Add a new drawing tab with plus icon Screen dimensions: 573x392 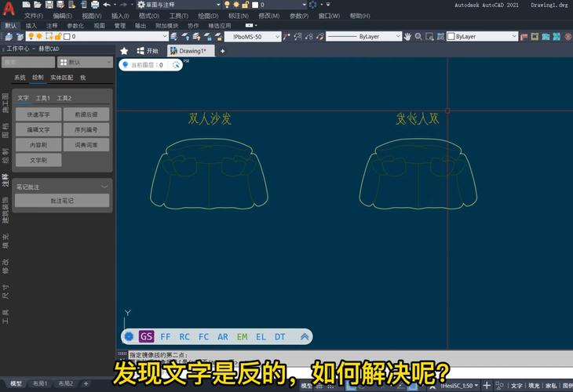point(222,51)
